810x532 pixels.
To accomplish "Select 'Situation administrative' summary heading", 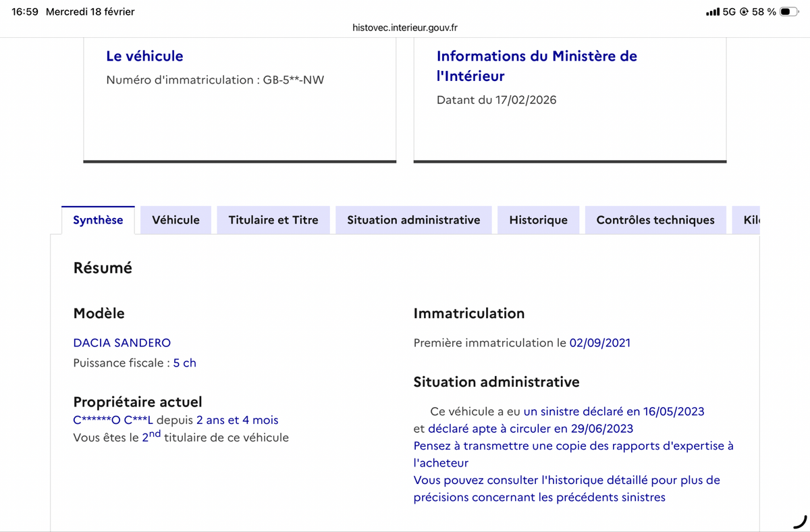I will [496, 382].
